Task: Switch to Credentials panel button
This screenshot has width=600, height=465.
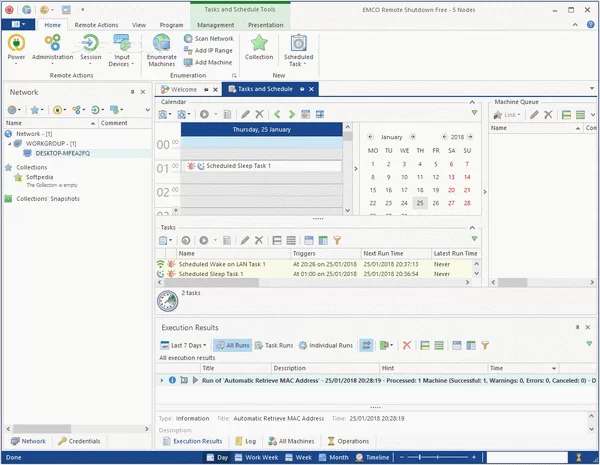Action: [92, 441]
